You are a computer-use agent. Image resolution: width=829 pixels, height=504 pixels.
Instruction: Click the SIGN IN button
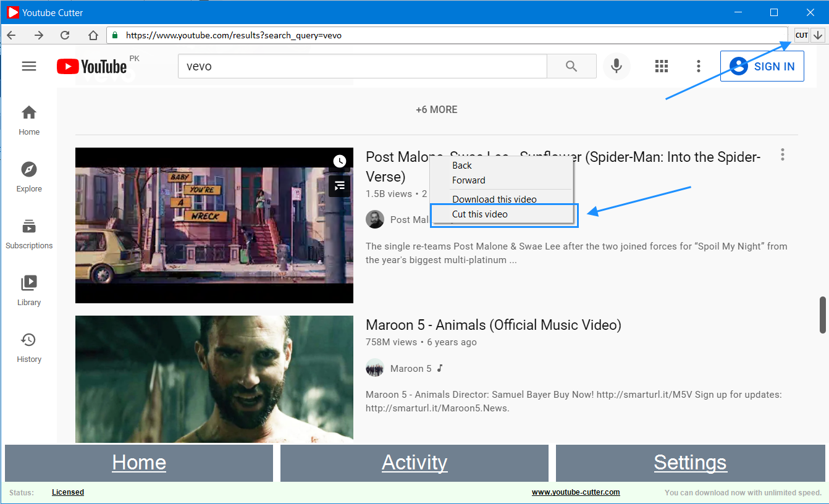tap(762, 66)
